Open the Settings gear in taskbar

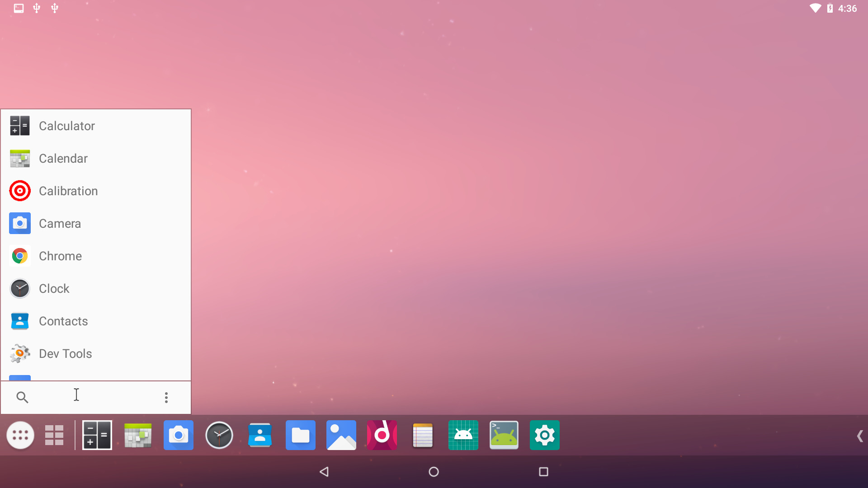[544, 435]
